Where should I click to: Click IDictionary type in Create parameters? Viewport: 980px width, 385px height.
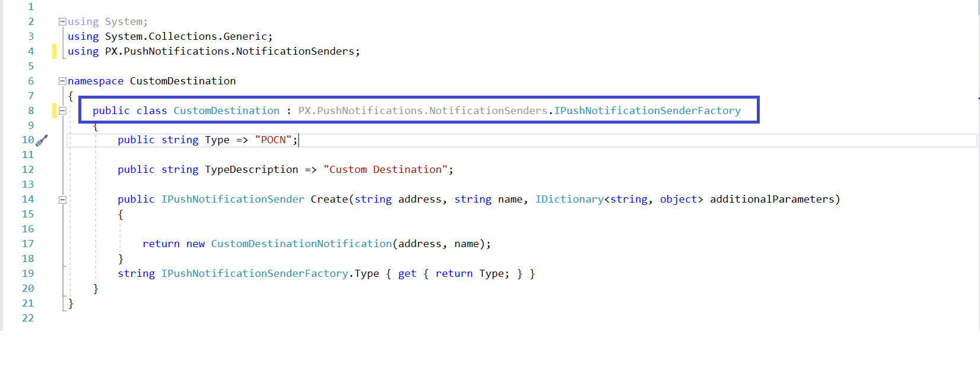(x=570, y=199)
